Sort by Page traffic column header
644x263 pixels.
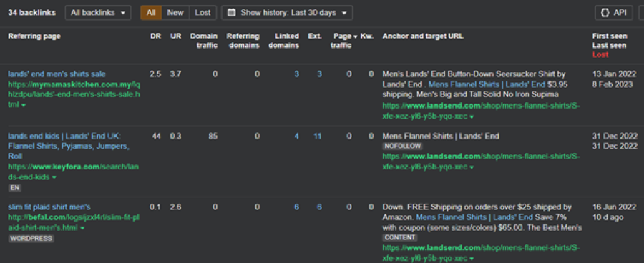pos(343,41)
